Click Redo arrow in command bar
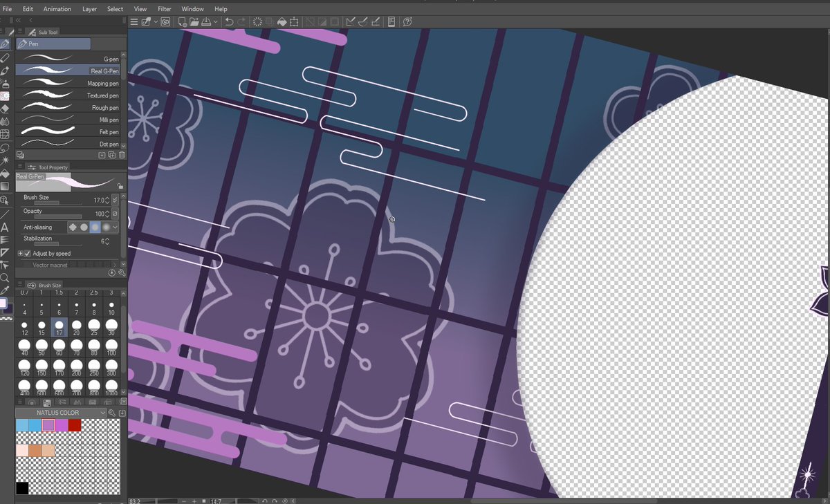830x504 pixels. coord(241,21)
